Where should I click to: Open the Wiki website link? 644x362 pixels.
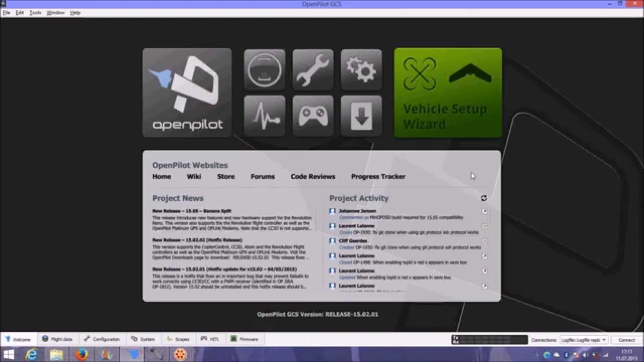194,176
